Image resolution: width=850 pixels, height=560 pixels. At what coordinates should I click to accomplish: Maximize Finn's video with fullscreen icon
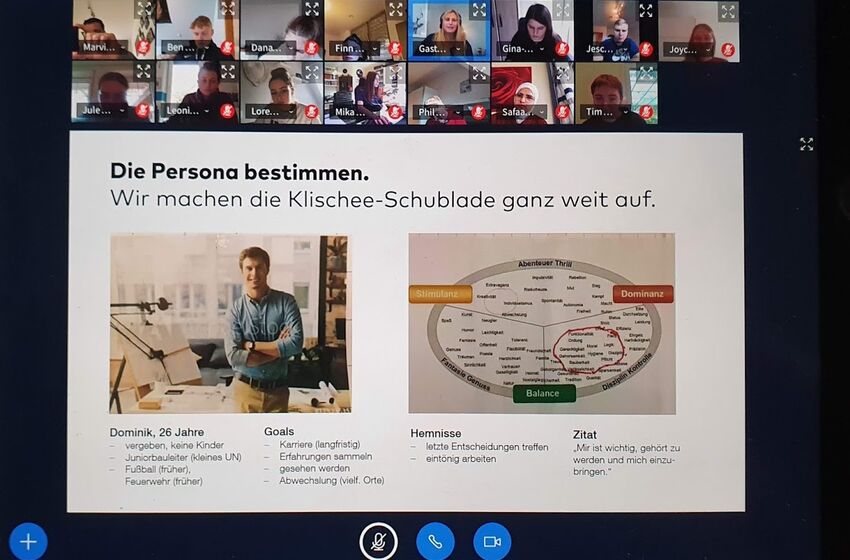coord(395,9)
